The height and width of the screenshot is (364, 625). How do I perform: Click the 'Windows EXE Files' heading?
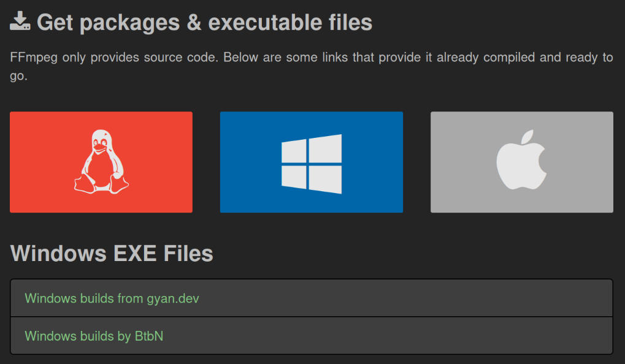pyautogui.click(x=112, y=253)
